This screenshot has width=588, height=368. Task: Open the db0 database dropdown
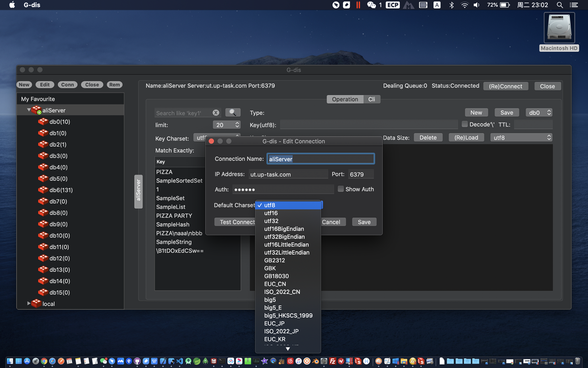pos(539,113)
